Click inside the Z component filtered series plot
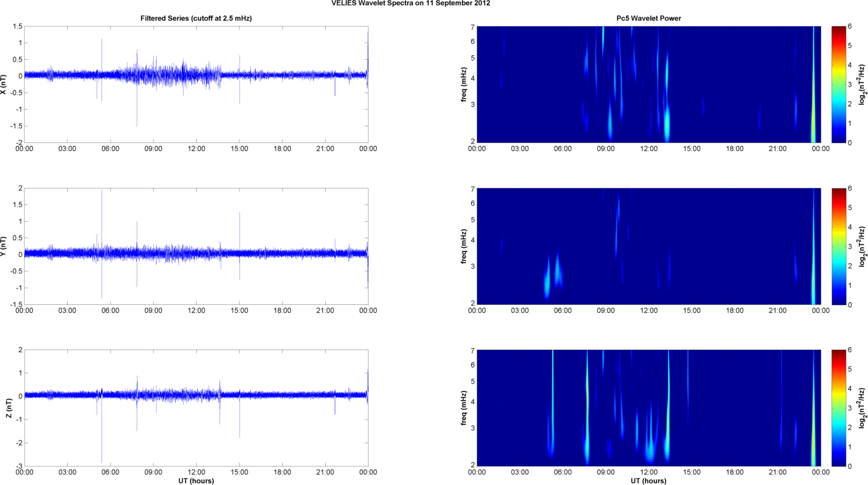Screen dimensions: 868x485 (x=196, y=408)
